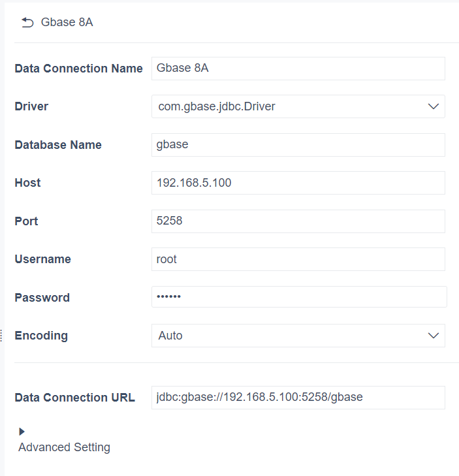The image size is (459, 476).
Task: Click the Password label text
Action: pos(42,298)
